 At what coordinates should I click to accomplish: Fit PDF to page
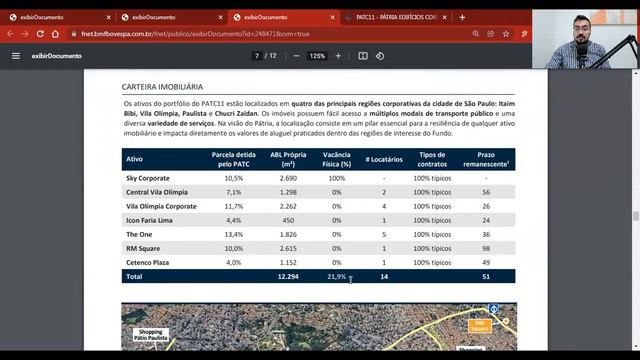(x=363, y=56)
